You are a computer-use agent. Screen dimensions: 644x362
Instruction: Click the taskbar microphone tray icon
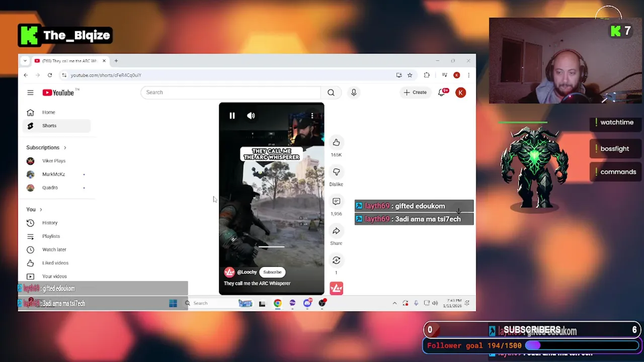(x=416, y=303)
